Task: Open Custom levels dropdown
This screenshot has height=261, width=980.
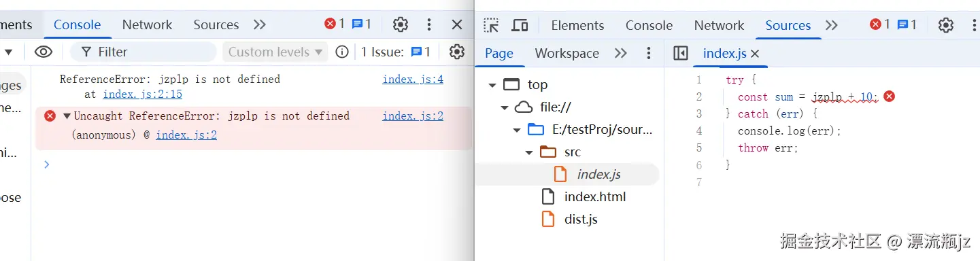Action: coord(275,52)
